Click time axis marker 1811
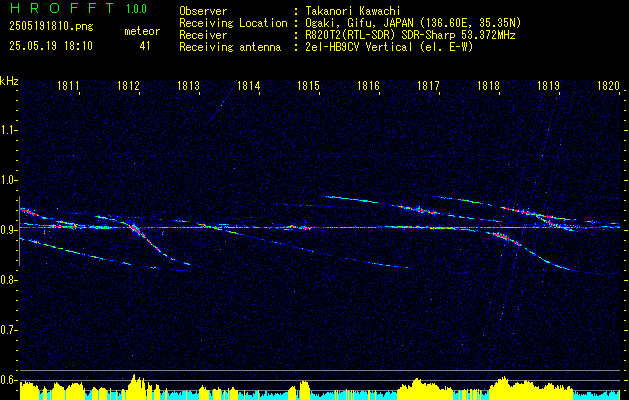Screen dimensions: 629x400 coord(68,85)
